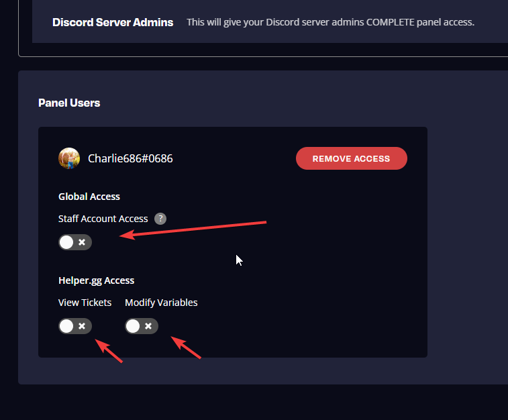Click the Panel Users heading
Viewport: 508px width, 420px height.
69,103
